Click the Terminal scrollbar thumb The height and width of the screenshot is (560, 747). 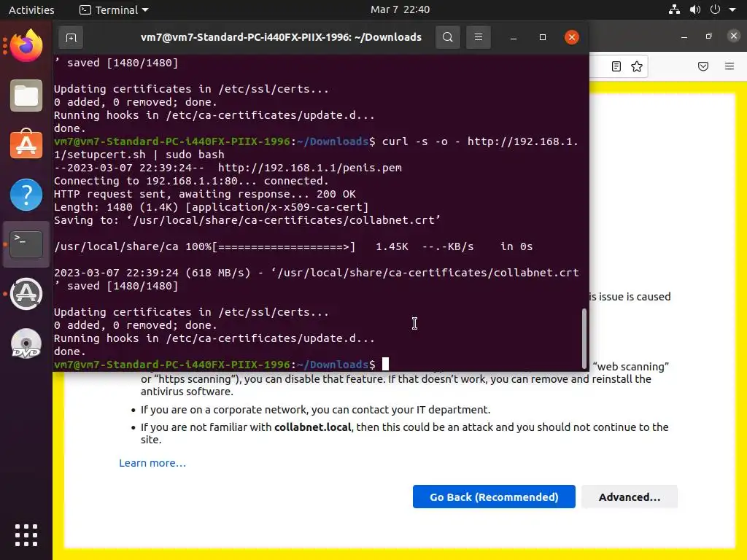coord(584,338)
